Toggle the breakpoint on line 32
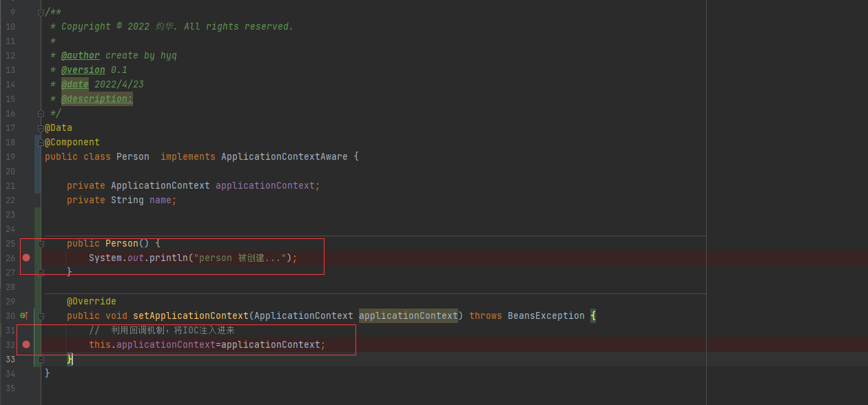 [26, 344]
